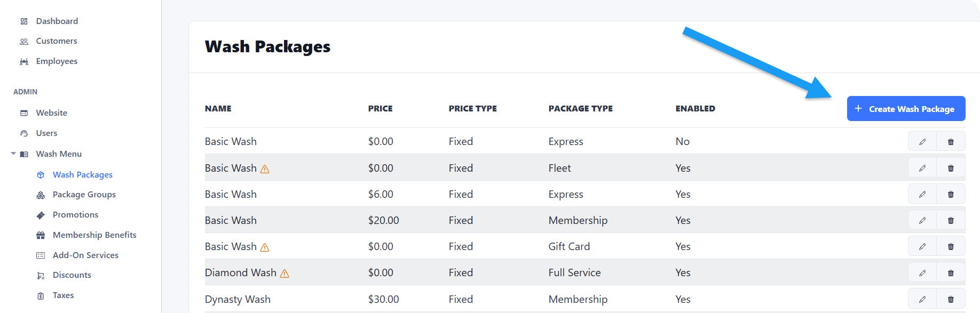980x313 pixels.
Task: Click the PRICE column header
Action: 380,109
